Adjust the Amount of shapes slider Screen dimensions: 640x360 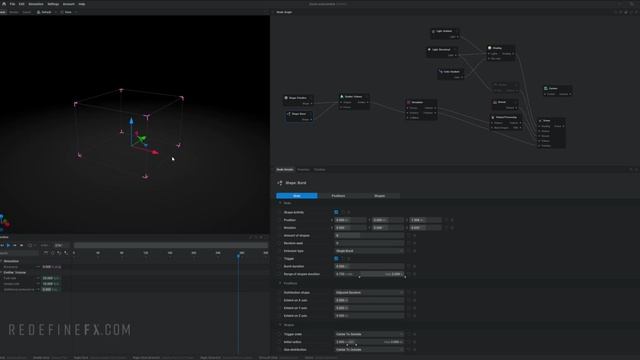tap(369, 236)
